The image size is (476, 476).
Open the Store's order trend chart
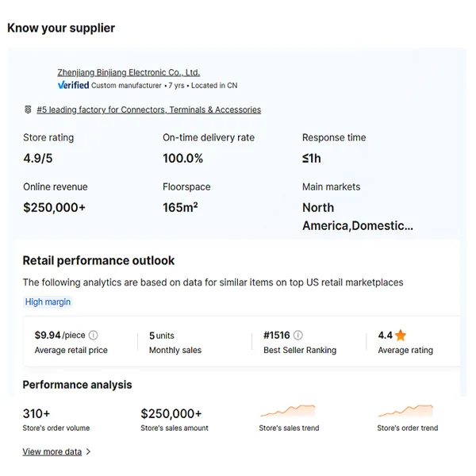tap(405, 410)
